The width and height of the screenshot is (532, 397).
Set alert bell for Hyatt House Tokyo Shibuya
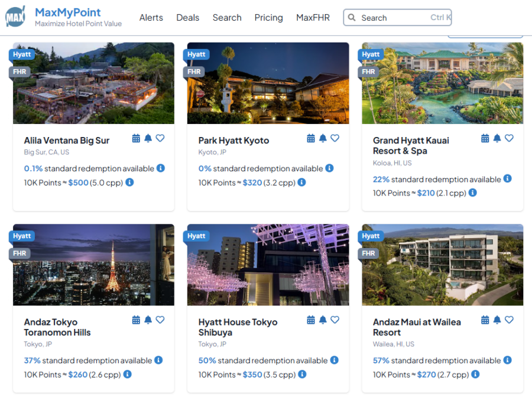click(x=323, y=320)
